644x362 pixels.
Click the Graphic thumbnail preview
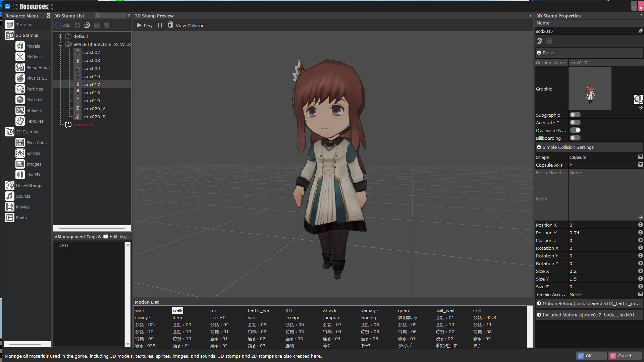[x=590, y=88]
